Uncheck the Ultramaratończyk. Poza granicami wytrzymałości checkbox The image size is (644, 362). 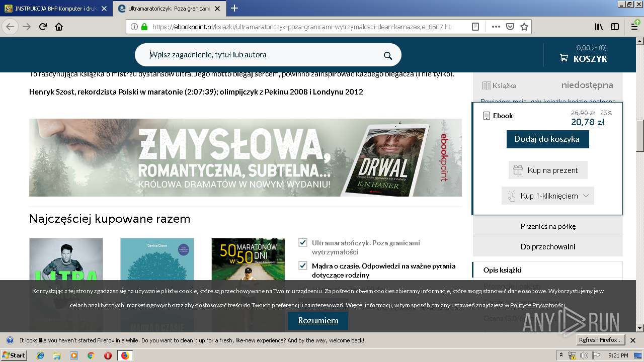[303, 243]
